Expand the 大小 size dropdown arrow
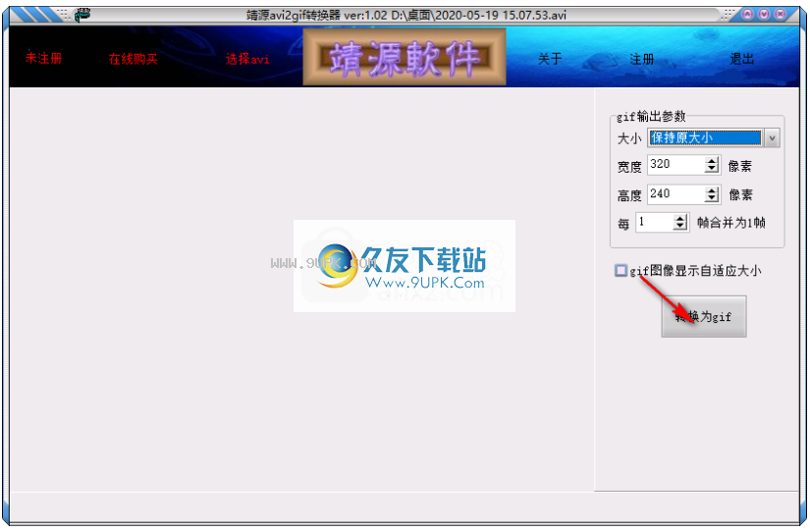The height and width of the screenshot is (532, 810). pyautogui.click(x=772, y=137)
